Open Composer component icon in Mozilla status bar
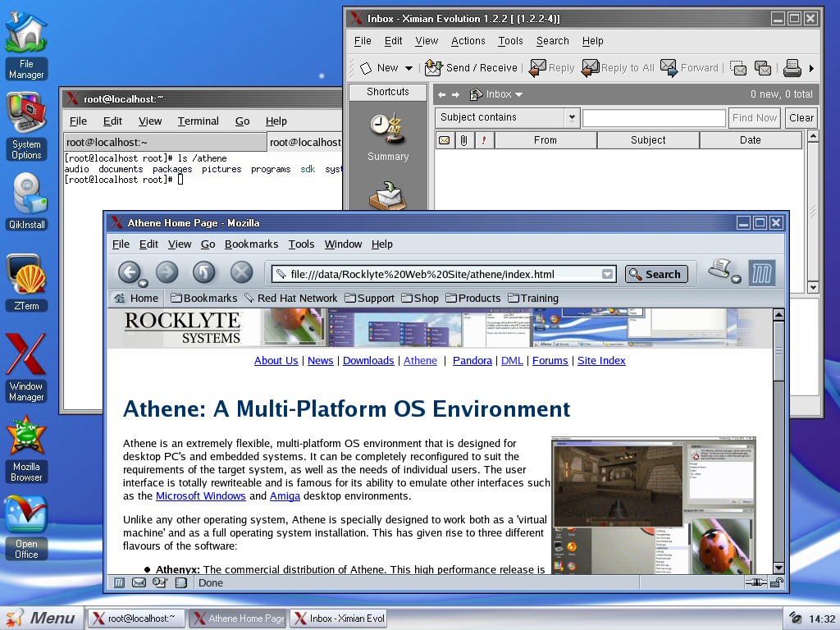The height and width of the screenshot is (630, 840). point(160,583)
